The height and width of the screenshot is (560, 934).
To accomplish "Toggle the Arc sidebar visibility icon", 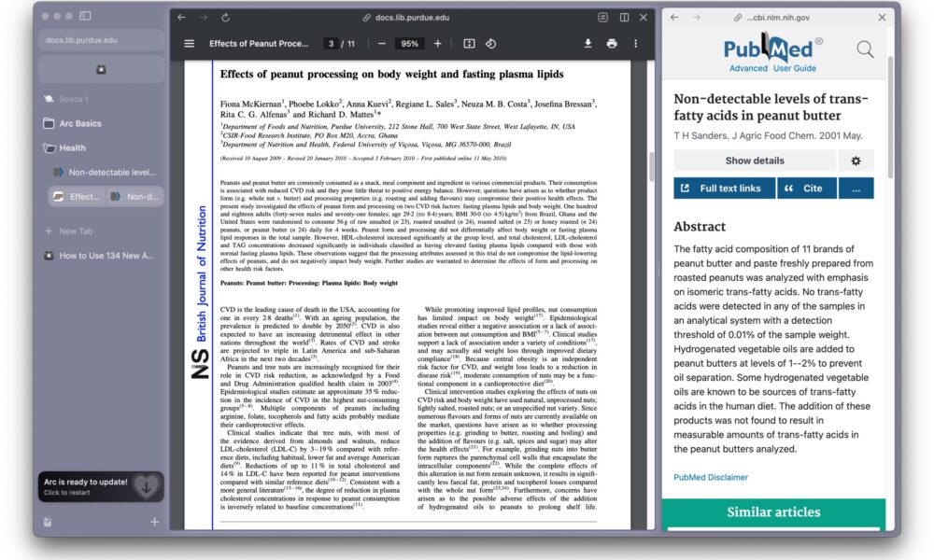I will click(85, 16).
